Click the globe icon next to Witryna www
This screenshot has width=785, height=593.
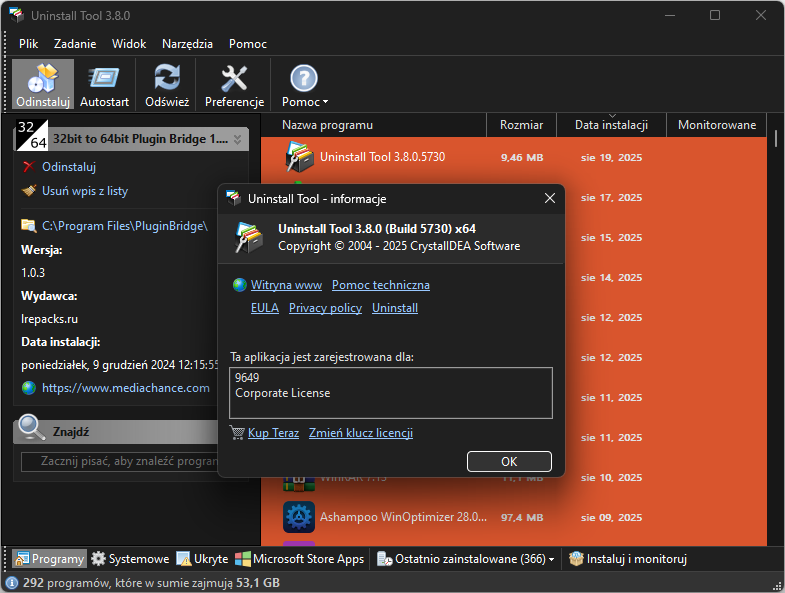240,285
